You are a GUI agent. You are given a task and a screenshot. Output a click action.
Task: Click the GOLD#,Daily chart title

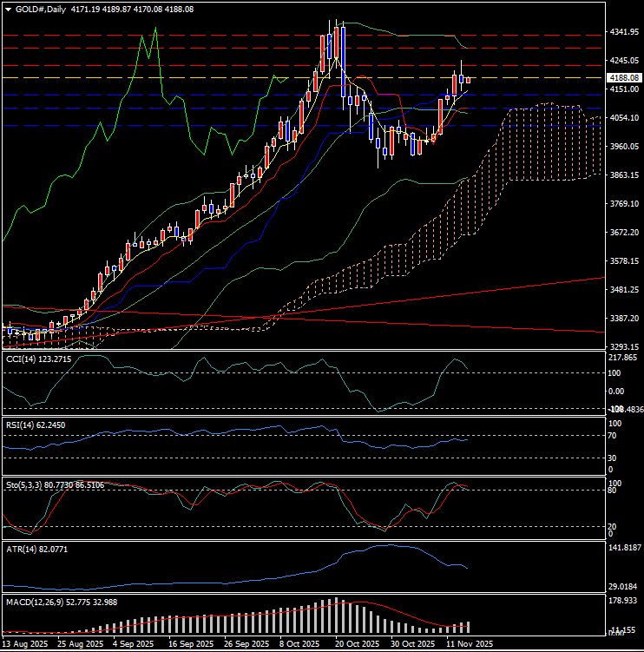coord(42,9)
